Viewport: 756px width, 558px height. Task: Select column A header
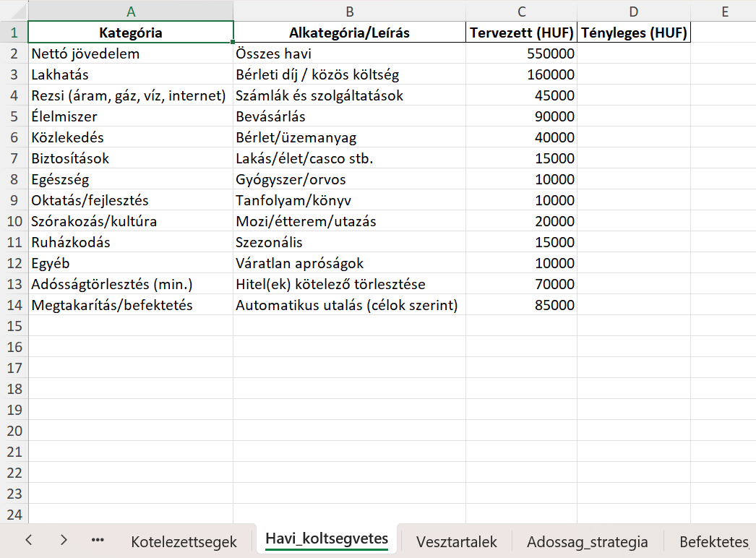[130, 11]
